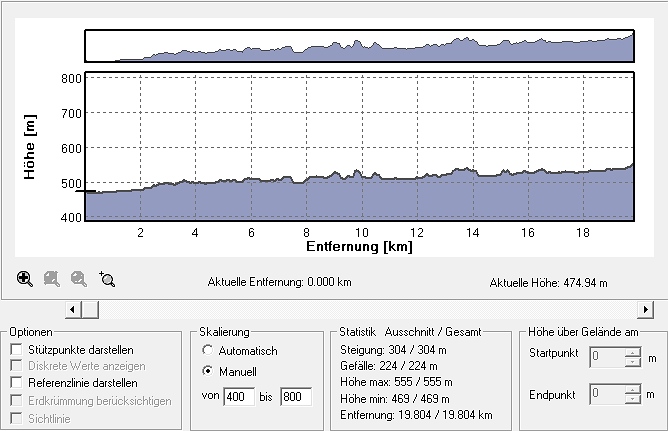The width and height of the screenshot is (668, 431).
Task: Click the third, greyed-out zoom icon
Action: click(x=79, y=280)
